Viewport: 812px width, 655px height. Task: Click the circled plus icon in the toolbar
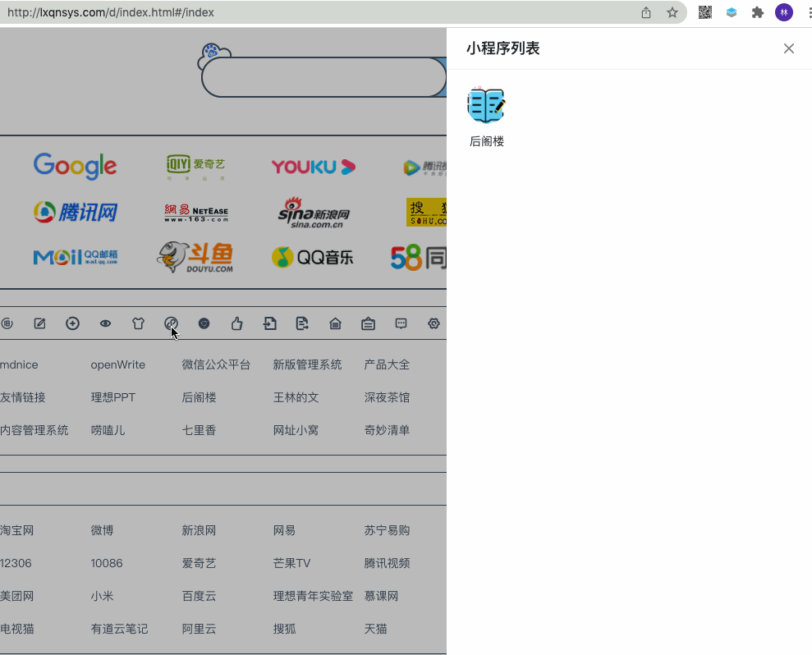coord(72,323)
